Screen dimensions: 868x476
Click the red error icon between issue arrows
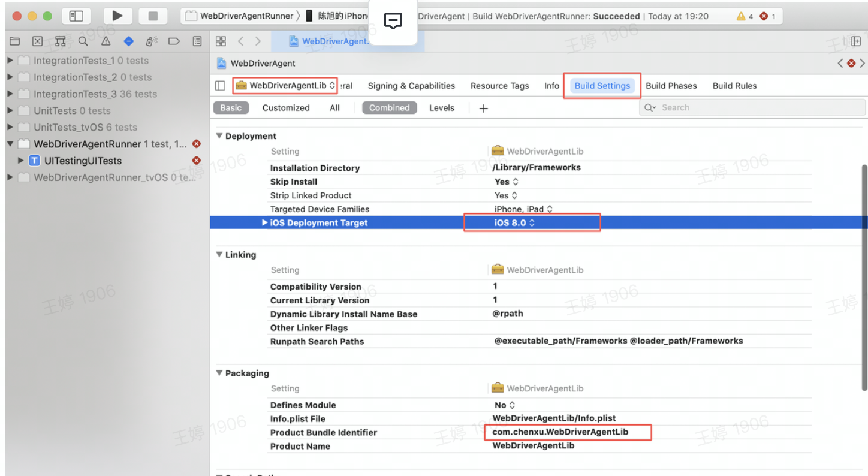(x=851, y=63)
